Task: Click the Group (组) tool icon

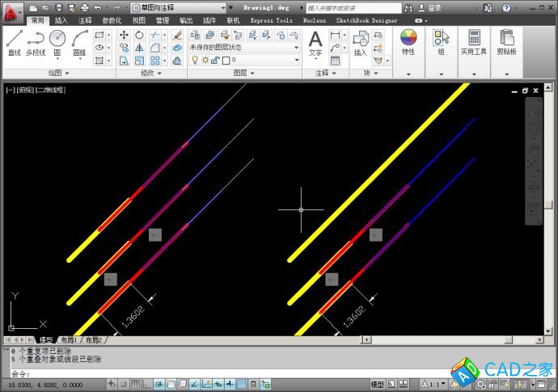Action: [x=441, y=42]
